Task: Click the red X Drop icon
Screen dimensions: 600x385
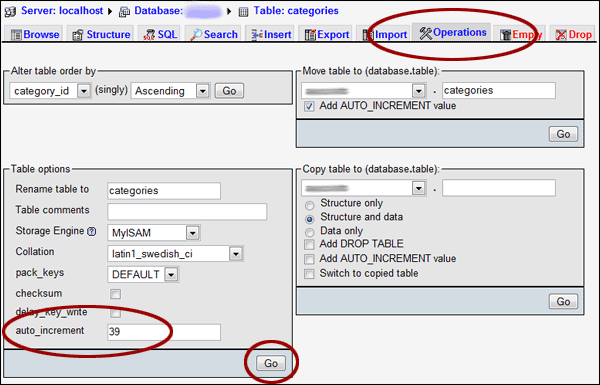Action: pos(561,35)
